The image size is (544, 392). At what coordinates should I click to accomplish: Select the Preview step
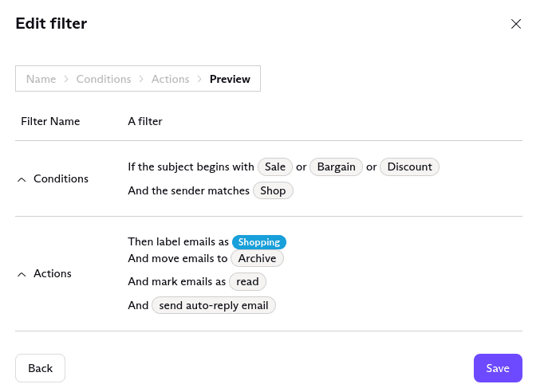pyautogui.click(x=230, y=79)
